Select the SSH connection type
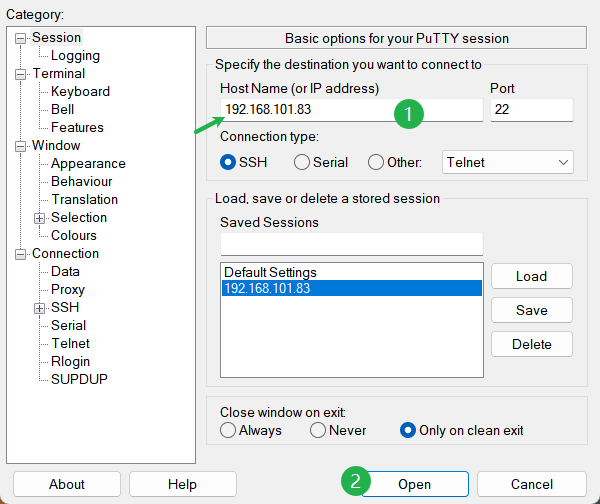 tap(228, 162)
